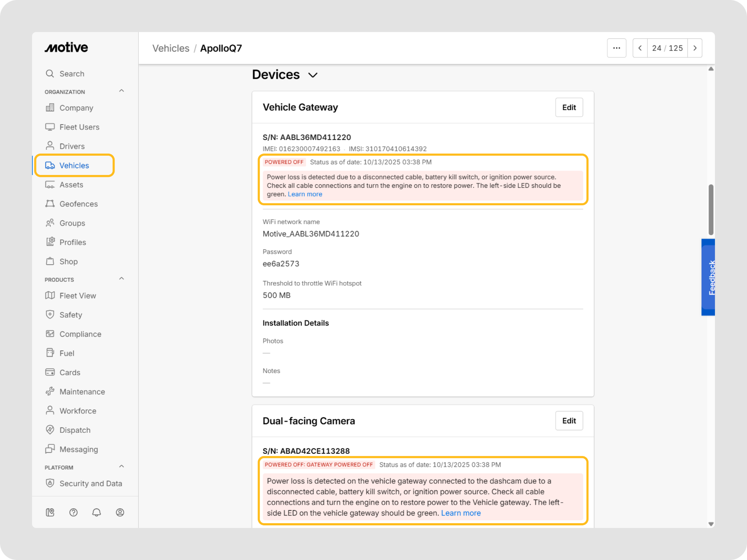The image size is (747, 560).
Task: Select Drivers in the sidebar
Action: tap(72, 146)
